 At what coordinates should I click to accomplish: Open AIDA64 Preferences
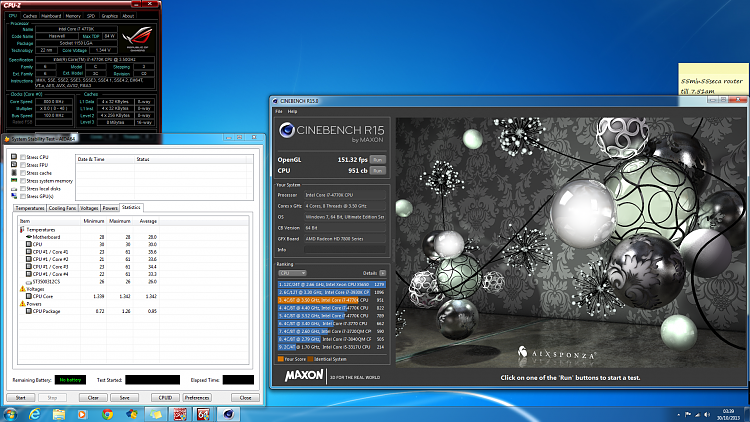pyautogui.click(x=197, y=398)
